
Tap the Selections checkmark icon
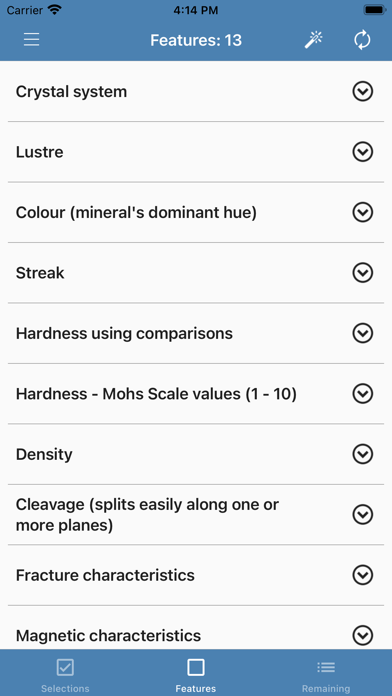(65, 667)
